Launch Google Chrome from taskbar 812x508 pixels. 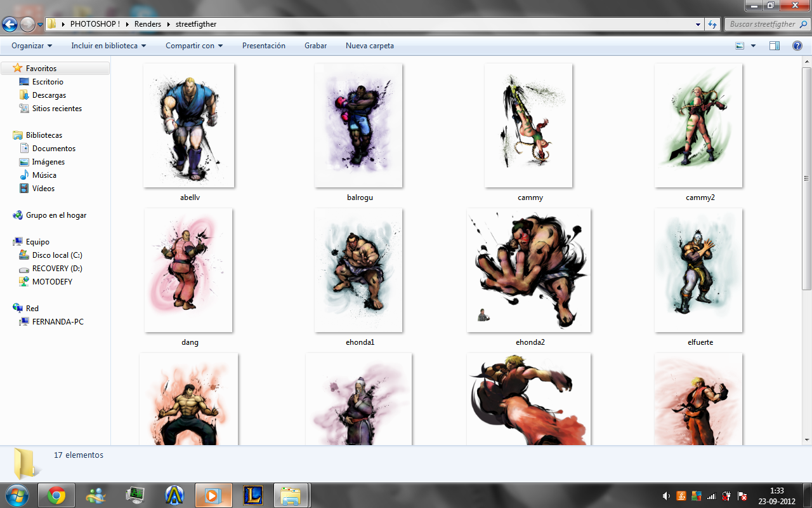click(56, 495)
